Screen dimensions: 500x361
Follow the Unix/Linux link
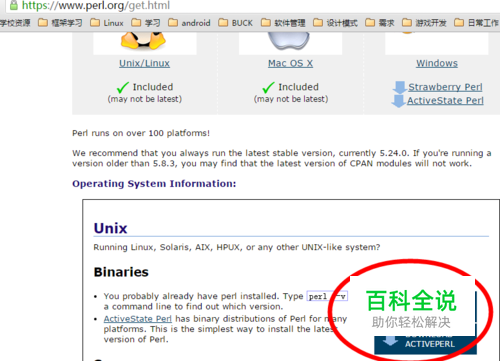point(144,63)
